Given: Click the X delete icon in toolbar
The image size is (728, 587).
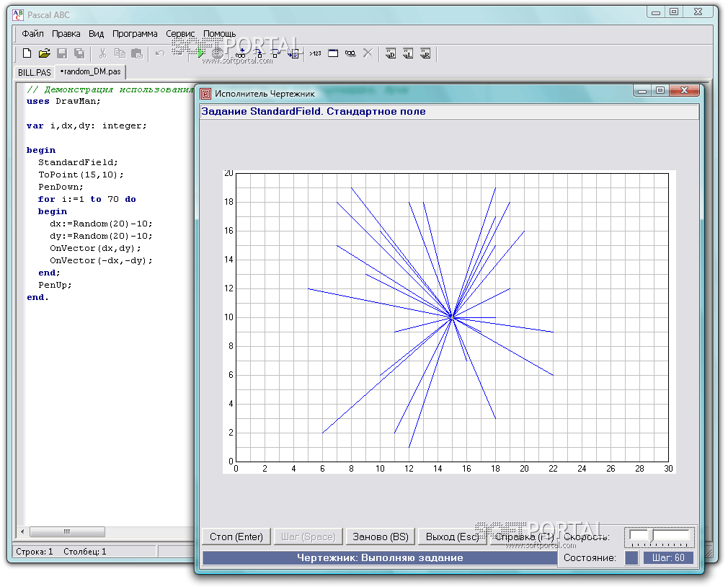Looking at the screenshot, I should 368,53.
